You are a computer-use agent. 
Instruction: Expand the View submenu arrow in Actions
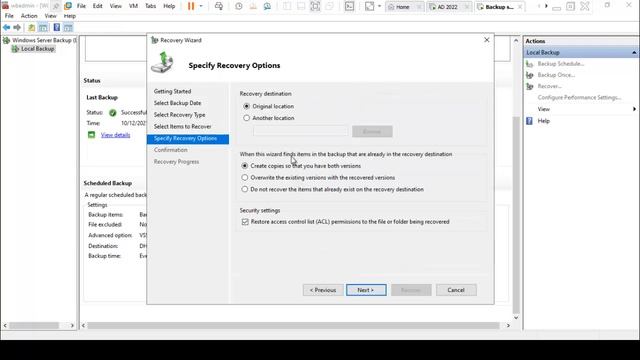[634, 109]
